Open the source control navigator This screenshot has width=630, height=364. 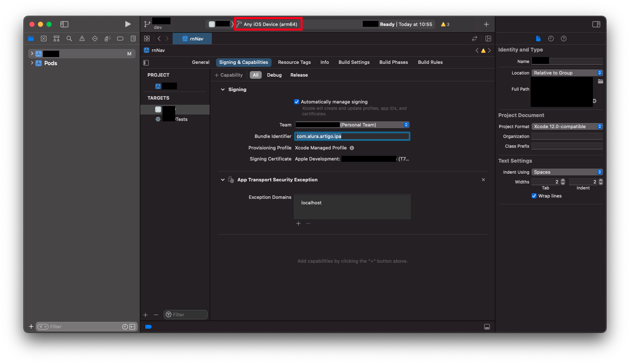pos(43,39)
